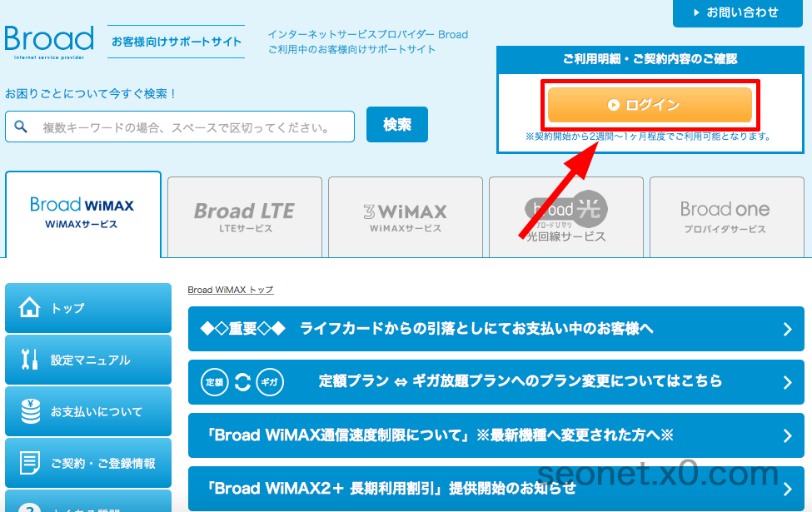812x512 pixels.
Task: Select the document icon for ご契約・ご登録情報
Action: (28, 463)
